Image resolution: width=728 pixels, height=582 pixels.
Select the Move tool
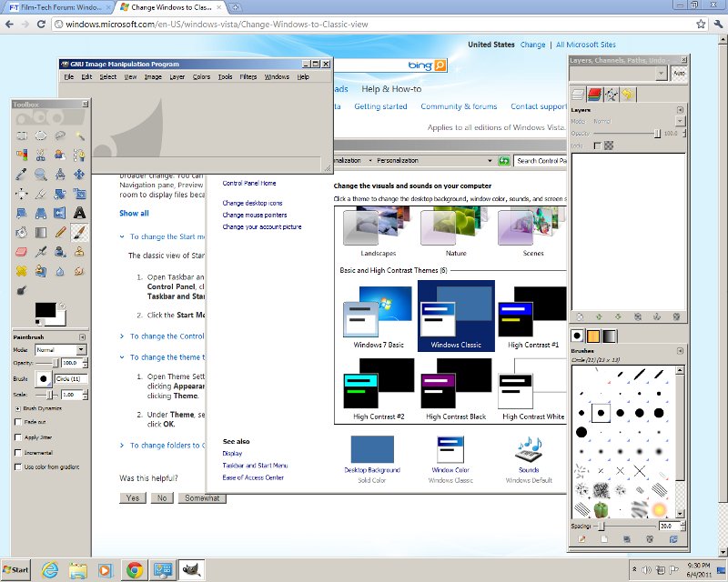(x=79, y=175)
